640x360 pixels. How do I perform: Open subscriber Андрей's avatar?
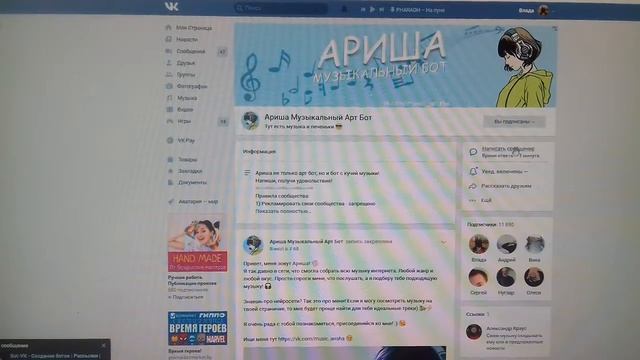[x=507, y=244]
